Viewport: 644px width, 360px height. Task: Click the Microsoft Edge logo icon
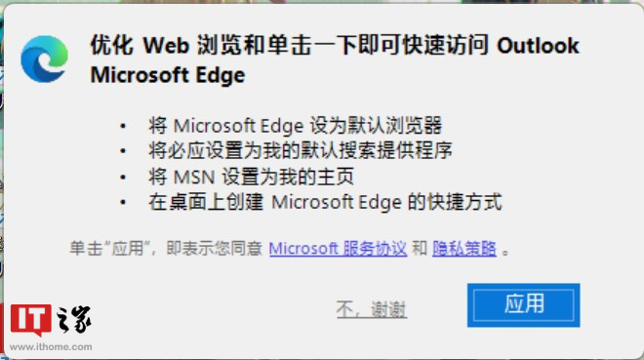[x=44, y=60]
